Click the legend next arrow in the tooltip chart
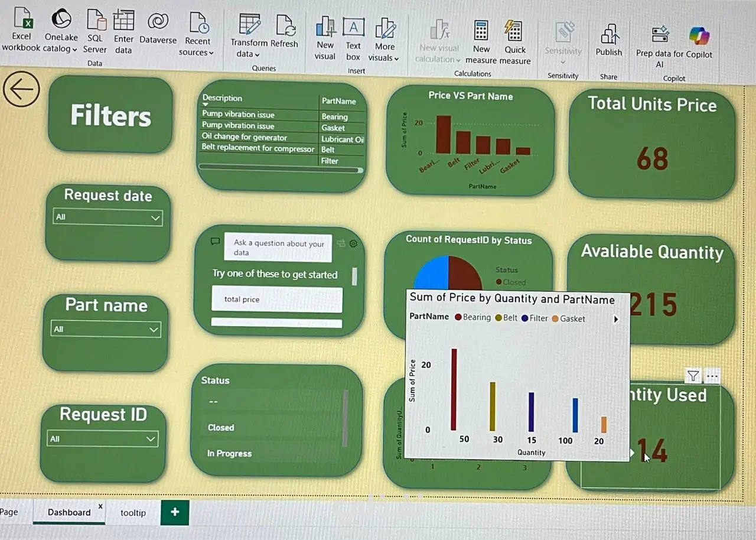Screen dimensions: 756x540 coord(616,319)
